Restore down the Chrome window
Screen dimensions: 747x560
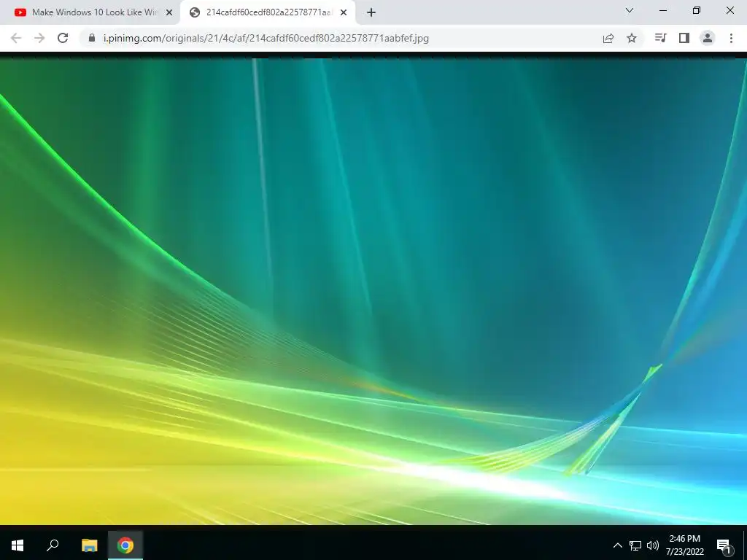click(697, 10)
